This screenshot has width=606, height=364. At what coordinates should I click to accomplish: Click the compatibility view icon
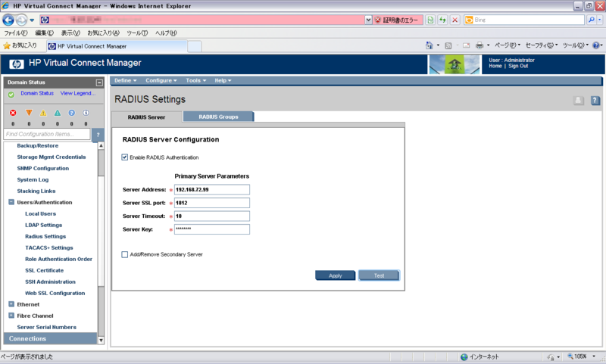click(430, 20)
